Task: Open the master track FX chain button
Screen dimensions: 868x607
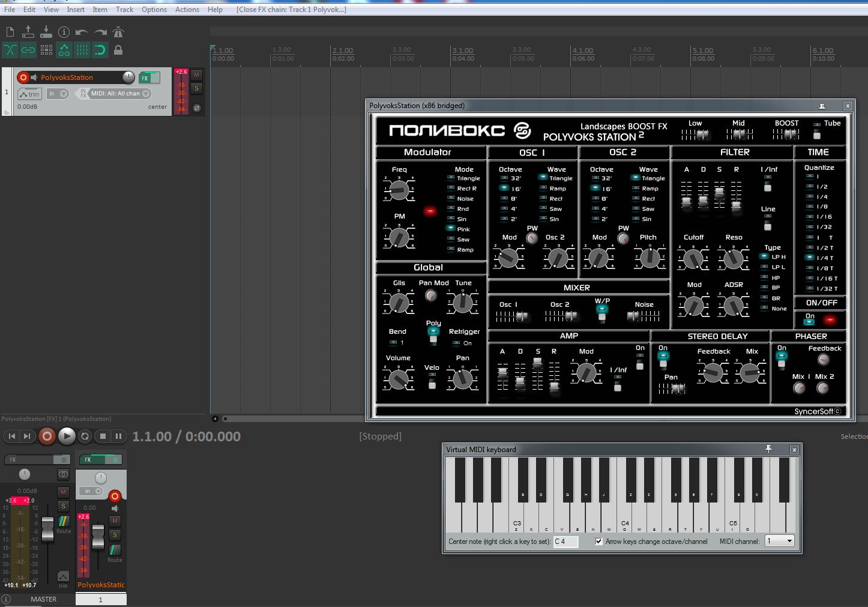Action: tap(30, 459)
